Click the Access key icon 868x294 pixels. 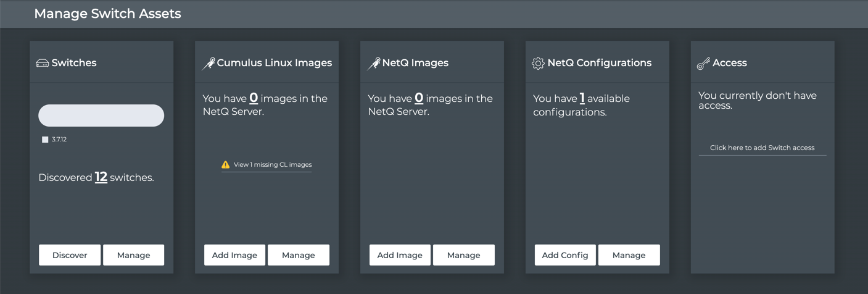click(703, 63)
